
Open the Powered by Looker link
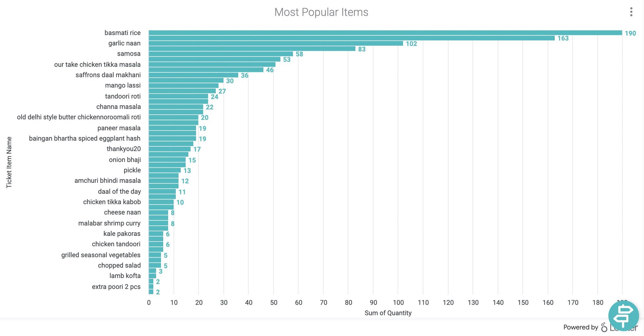coord(581,327)
